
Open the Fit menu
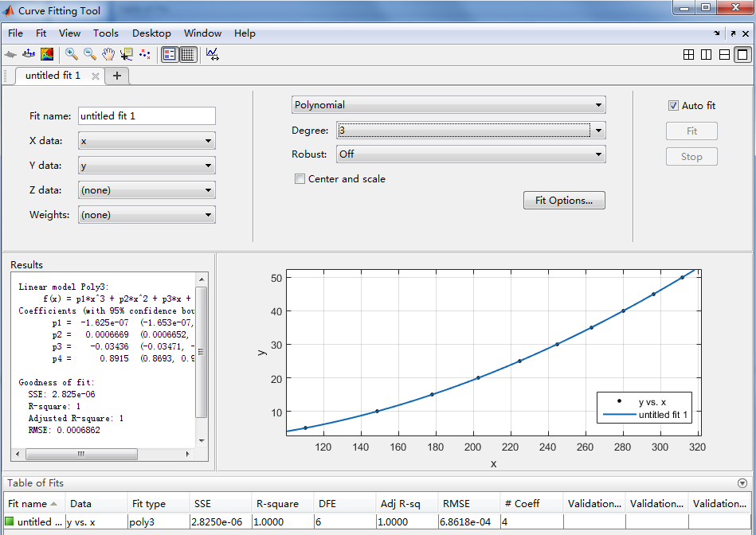tap(41, 33)
